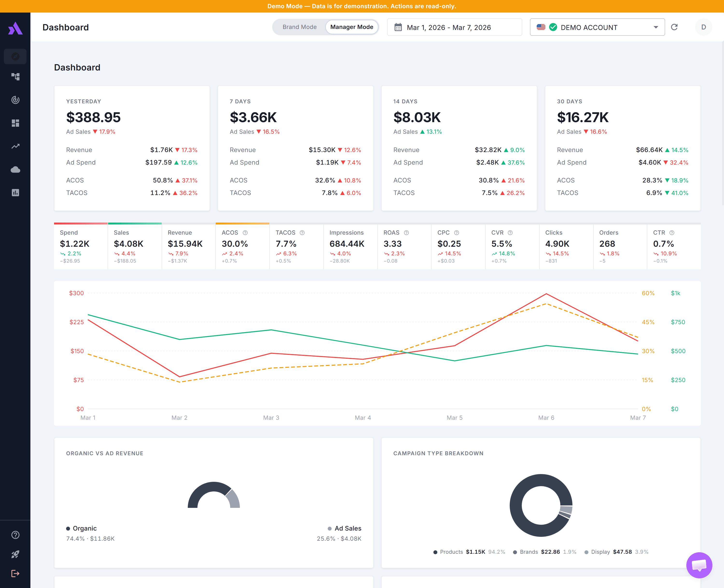This screenshot has height=588, width=724.
Task: Select Manager Mode toggle
Action: (352, 27)
